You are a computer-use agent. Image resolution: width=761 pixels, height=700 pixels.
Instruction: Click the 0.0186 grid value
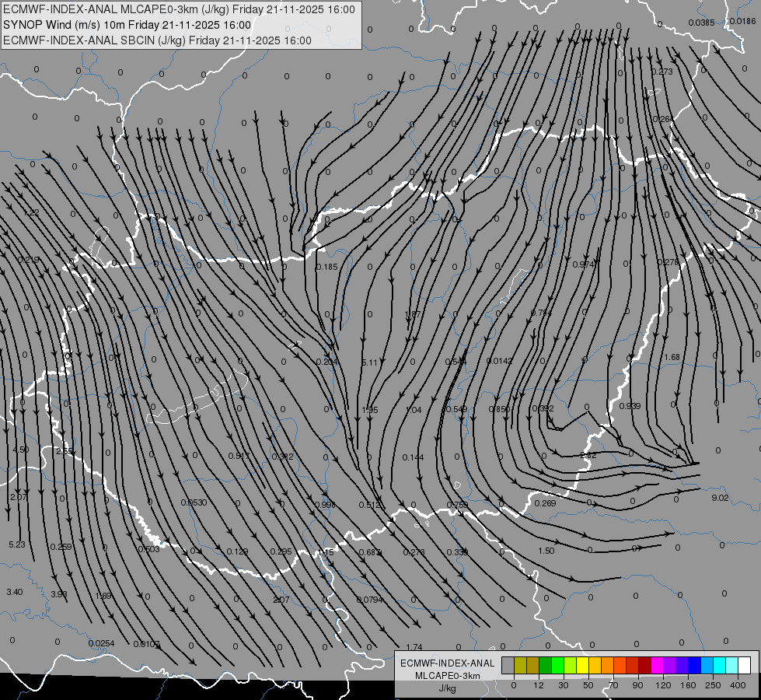pos(742,21)
